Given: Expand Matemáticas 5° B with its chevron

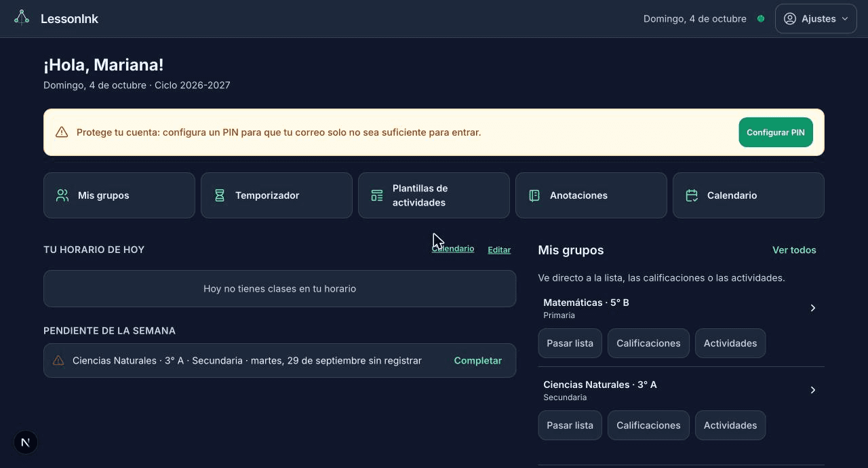Looking at the screenshot, I should tap(813, 308).
